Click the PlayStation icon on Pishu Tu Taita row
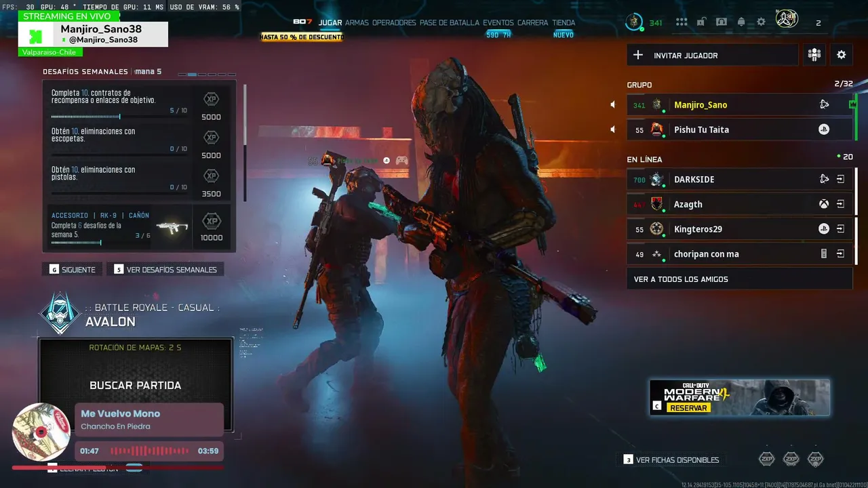 tap(824, 129)
